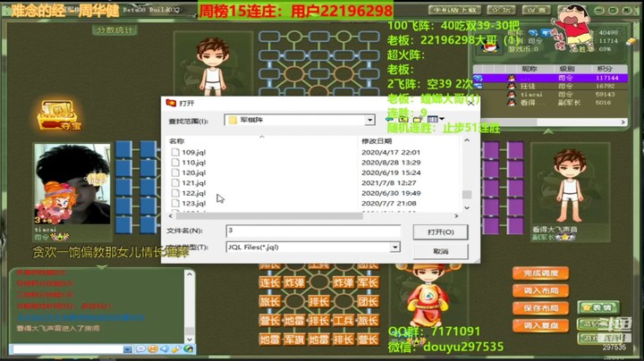Image resolution: width=644 pixels, height=361 pixels.
Task: Select the 军长 piece on board
Action: (368, 282)
